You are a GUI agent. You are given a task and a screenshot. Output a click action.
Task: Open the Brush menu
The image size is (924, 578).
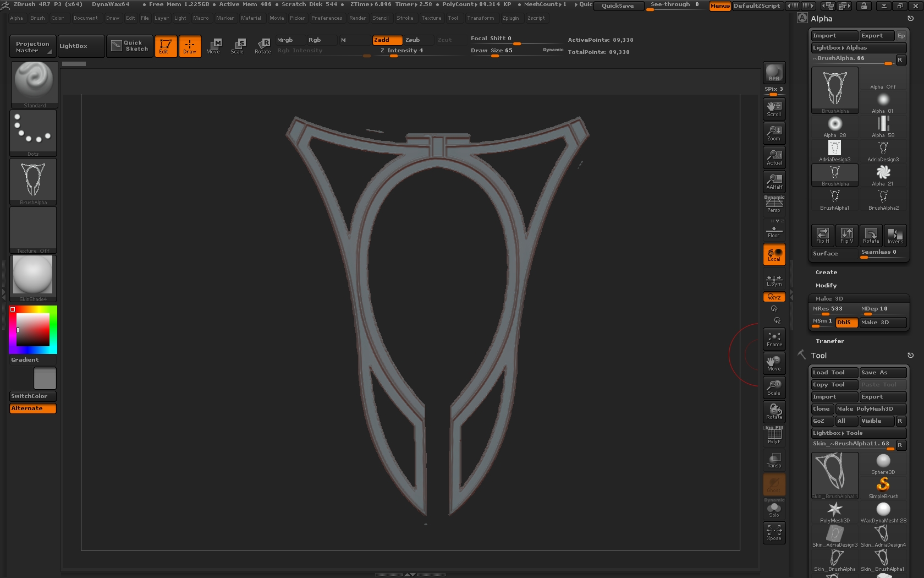pyautogui.click(x=37, y=18)
